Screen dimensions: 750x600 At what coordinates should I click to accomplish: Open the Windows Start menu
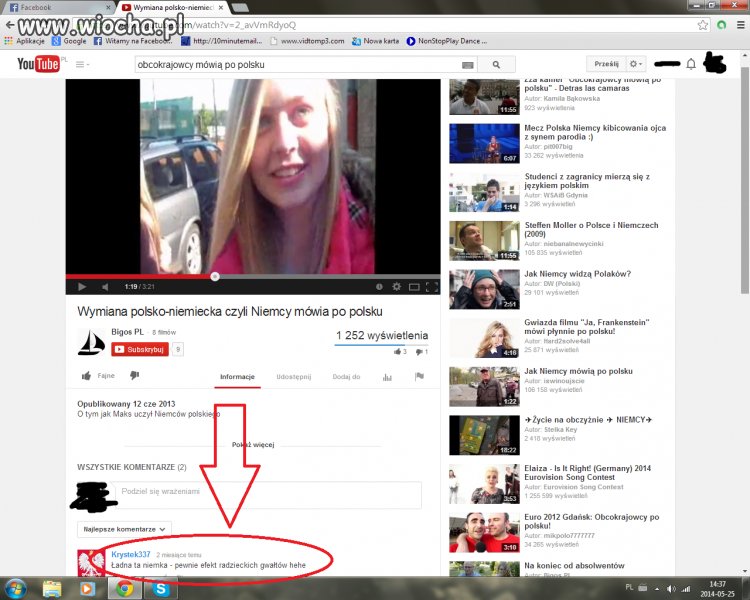point(16,588)
